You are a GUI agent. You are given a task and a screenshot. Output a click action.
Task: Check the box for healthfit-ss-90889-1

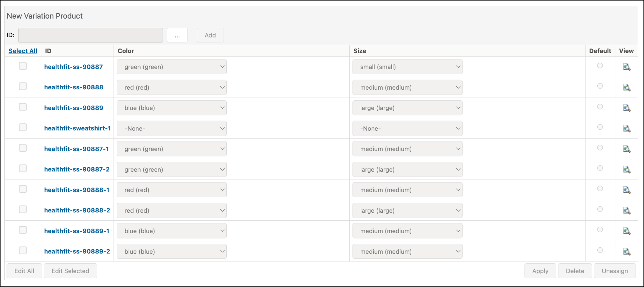pyautogui.click(x=23, y=230)
